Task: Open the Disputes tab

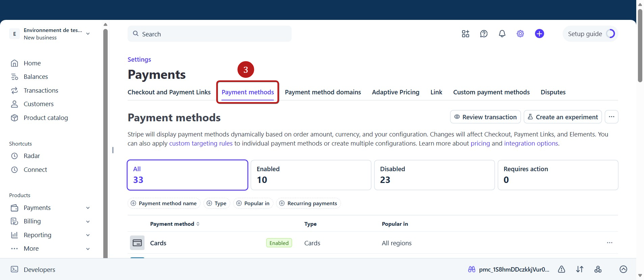Action: [553, 92]
